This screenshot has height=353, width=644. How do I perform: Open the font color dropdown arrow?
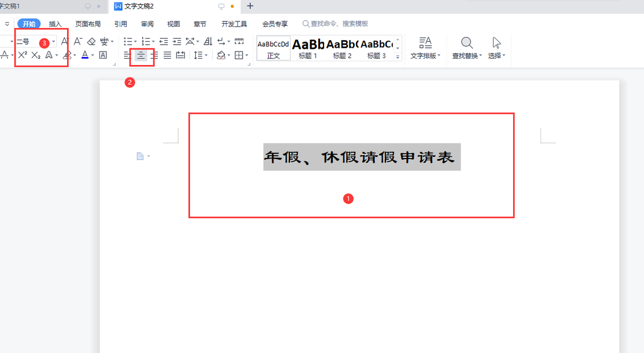[x=92, y=55]
